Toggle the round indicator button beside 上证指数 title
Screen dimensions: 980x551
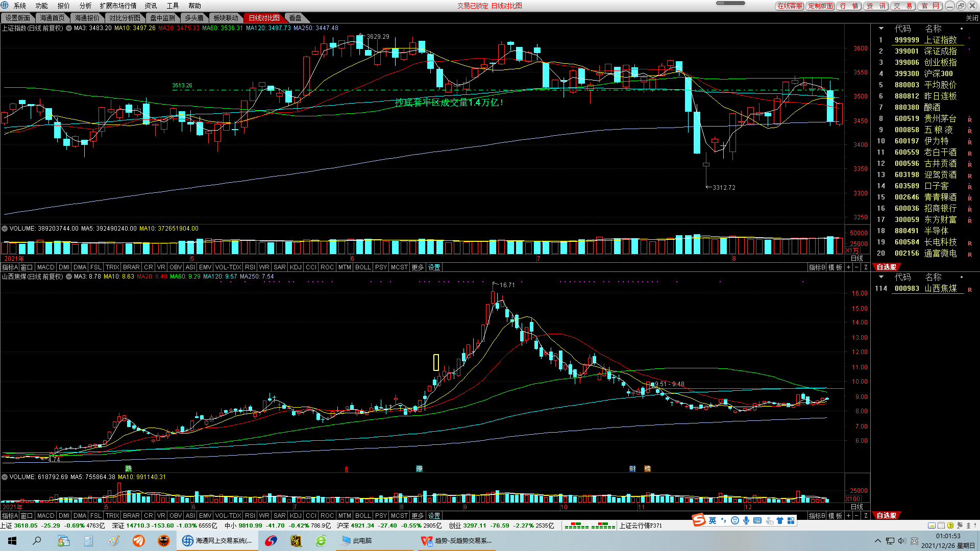[x=69, y=28]
